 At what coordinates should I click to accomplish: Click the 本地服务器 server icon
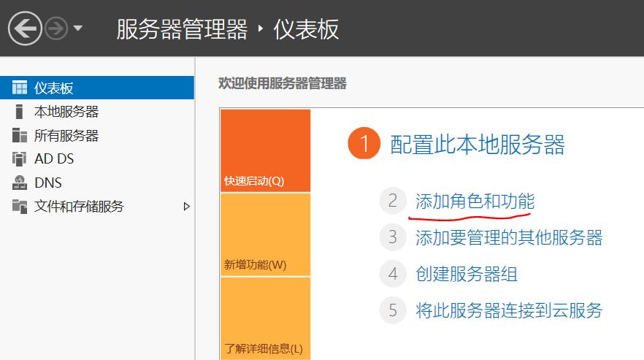coord(19,112)
